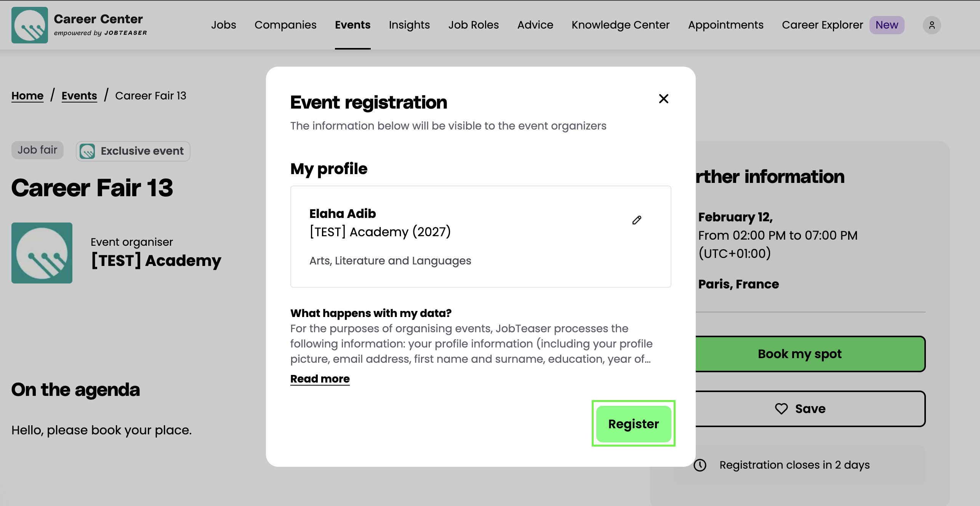Open Appointments from the top navigation
Image resolution: width=980 pixels, height=506 pixels.
tap(725, 25)
